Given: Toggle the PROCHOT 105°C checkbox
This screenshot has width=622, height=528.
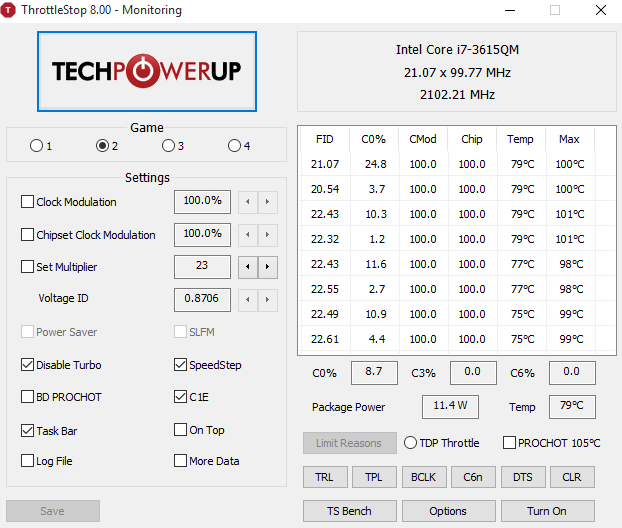Looking at the screenshot, I should pyautogui.click(x=509, y=443).
